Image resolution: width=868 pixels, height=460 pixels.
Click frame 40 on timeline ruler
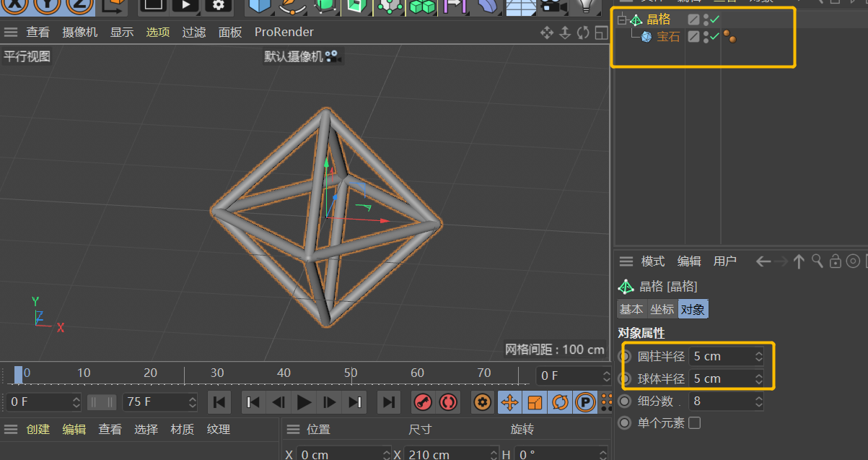(284, 373)
